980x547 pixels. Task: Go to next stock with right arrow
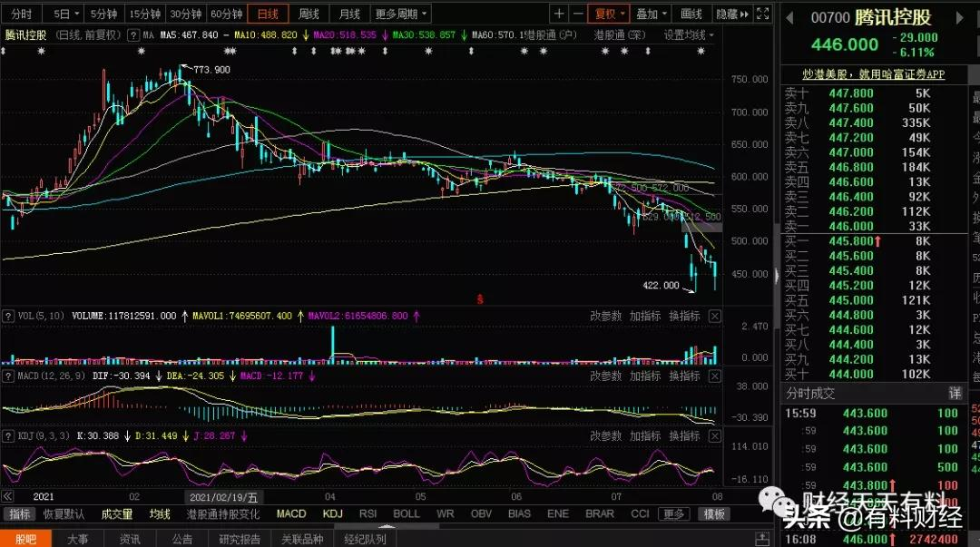coord(960,18)
